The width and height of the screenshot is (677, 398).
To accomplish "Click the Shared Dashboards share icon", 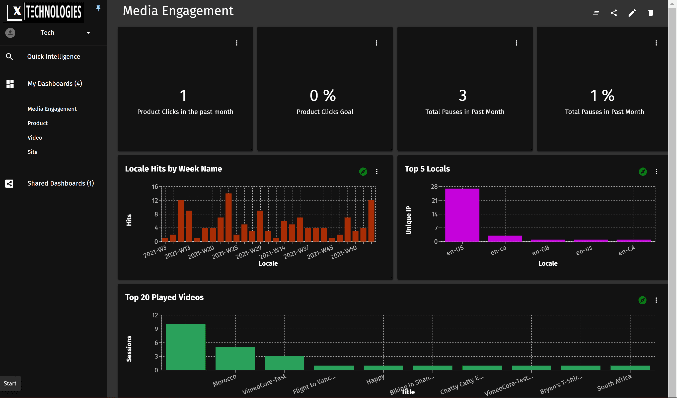I will 9,183.
